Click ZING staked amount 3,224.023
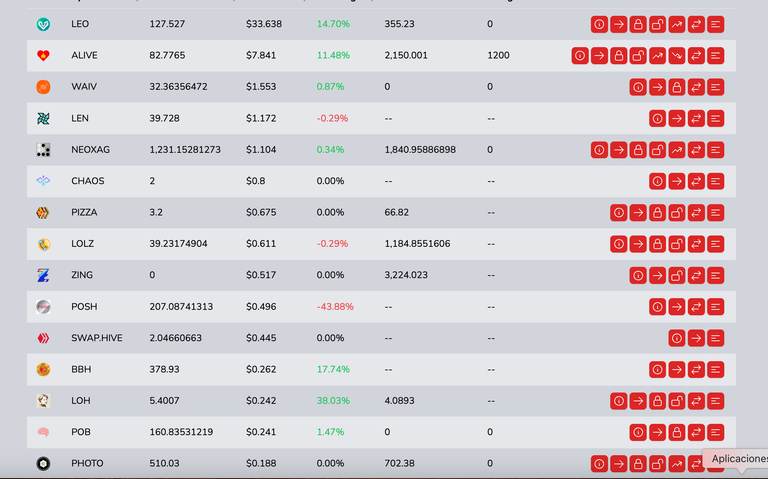Image resolution: width=768 pixels, height=479 pixels. point(406,275)
